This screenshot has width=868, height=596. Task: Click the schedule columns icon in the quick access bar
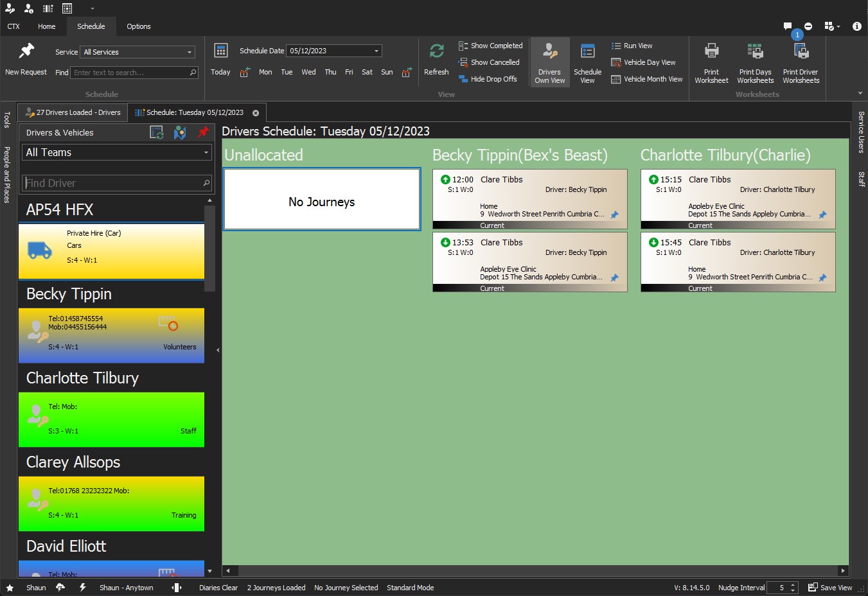[x=48, y=8]
